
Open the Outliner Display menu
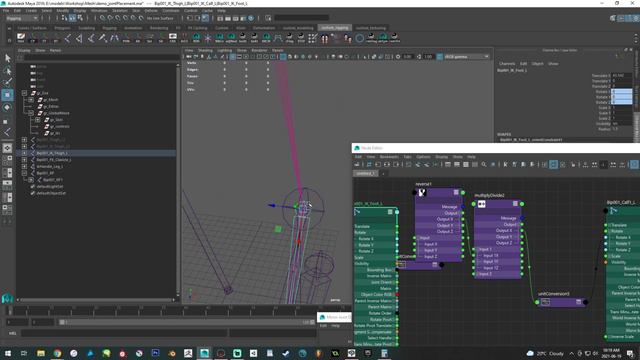click(24, 51)
